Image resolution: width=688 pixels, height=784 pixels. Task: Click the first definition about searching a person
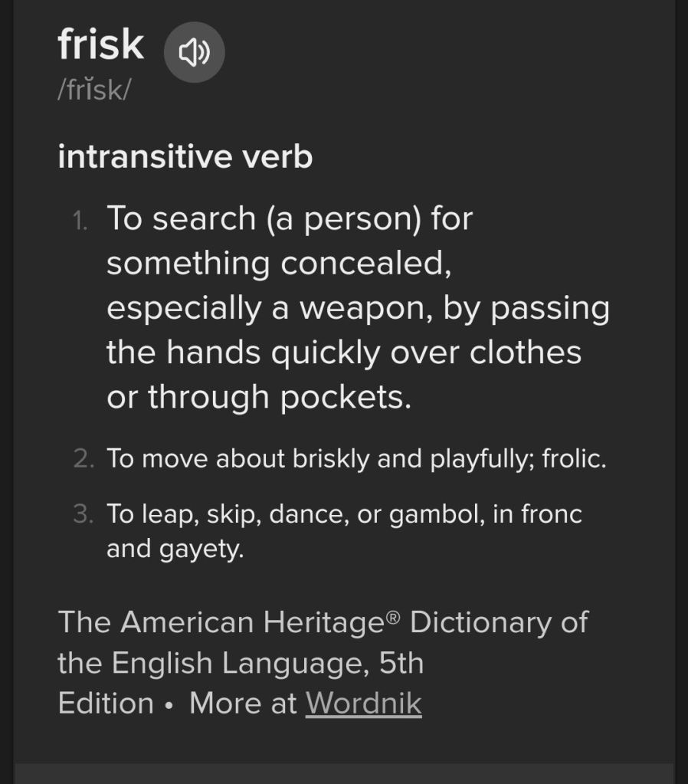coord(357,307)
